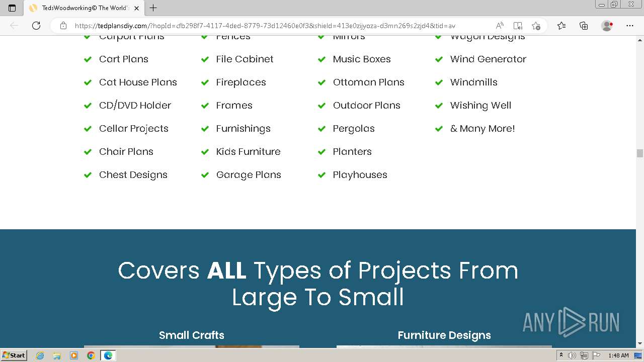The height and width of the screenshot is (362, 644).
Task: Switch to the Microsoft Edge taskbar button
Action: (x=108, y=355)
